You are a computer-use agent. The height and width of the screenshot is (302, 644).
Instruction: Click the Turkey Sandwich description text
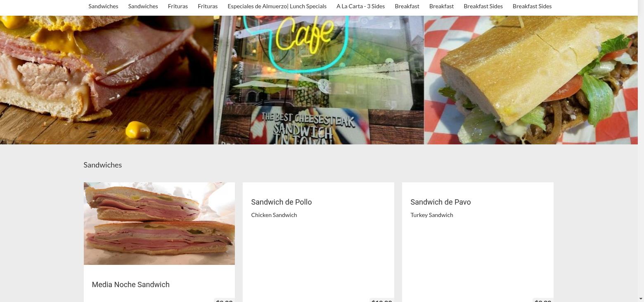(431, 215)
